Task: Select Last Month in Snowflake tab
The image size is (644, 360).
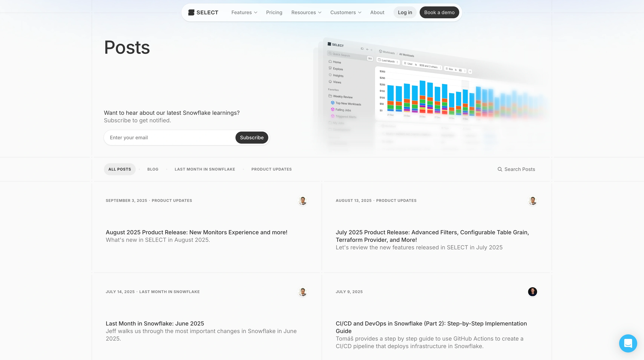Action: pos(205,169)
